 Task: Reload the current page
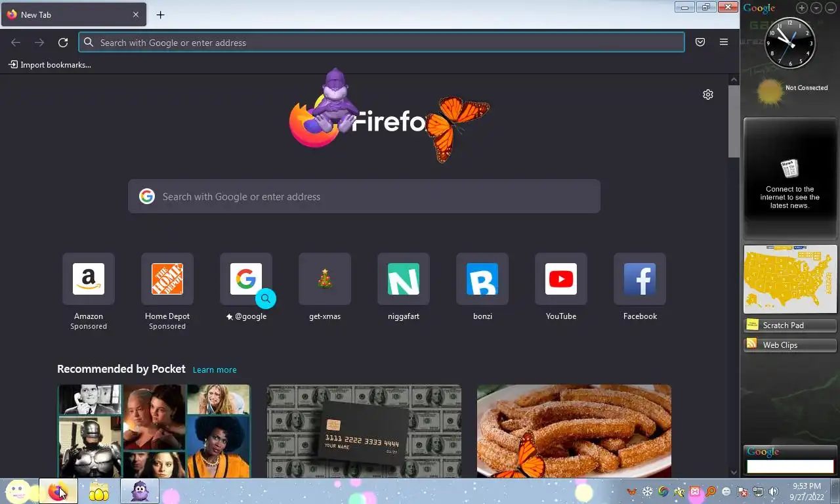click(63, 43)
